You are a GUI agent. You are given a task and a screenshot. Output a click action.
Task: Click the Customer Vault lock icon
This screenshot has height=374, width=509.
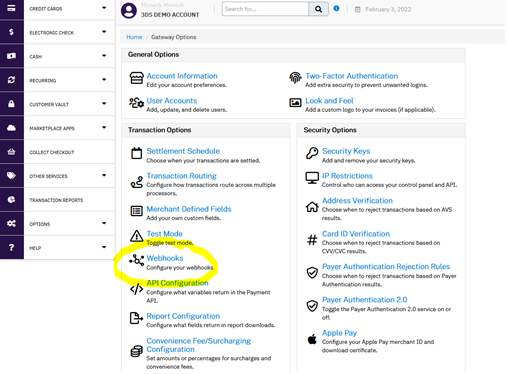click(x=11, y=104)
